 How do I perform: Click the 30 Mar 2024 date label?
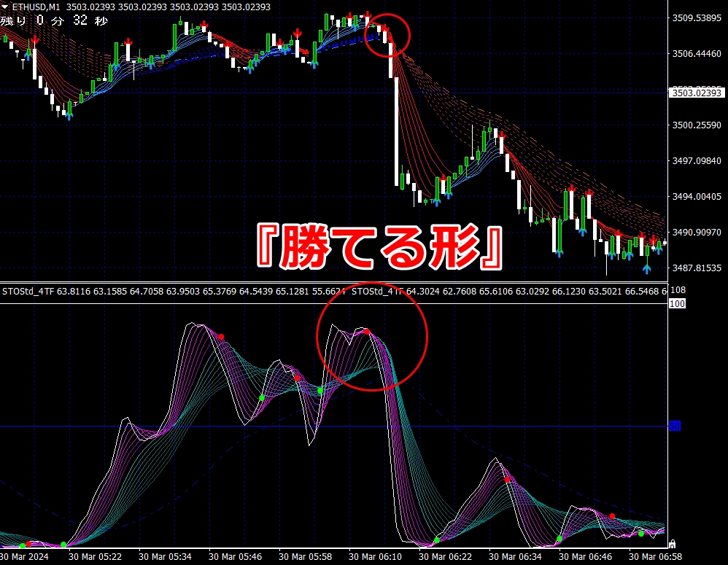pyautogui.click(x=24, y=557)
